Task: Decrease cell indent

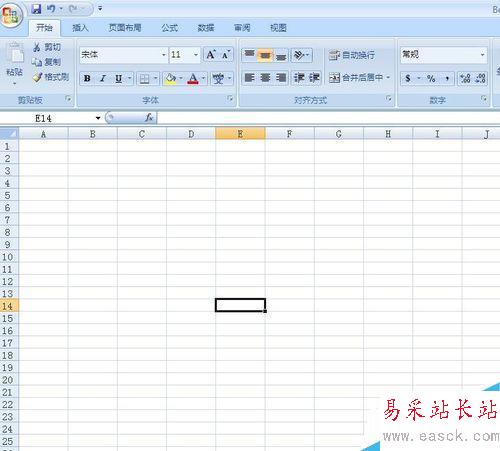Action: pyautogui.click(x=299, y=78)
